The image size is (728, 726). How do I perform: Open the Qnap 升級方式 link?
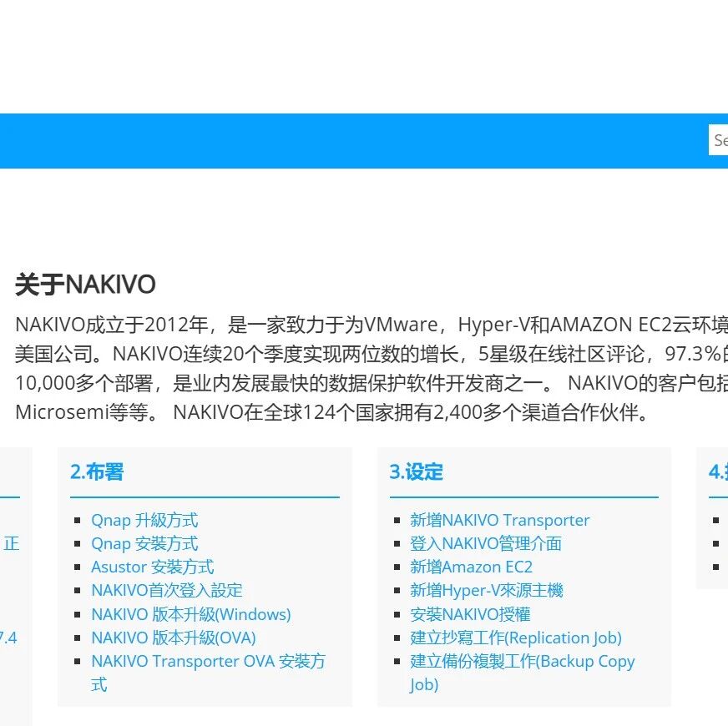point(144,521)
